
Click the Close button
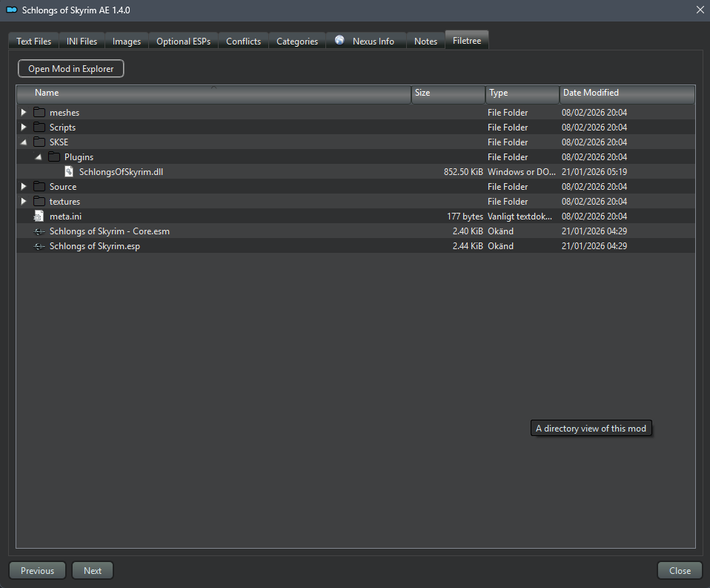[680, 571]
